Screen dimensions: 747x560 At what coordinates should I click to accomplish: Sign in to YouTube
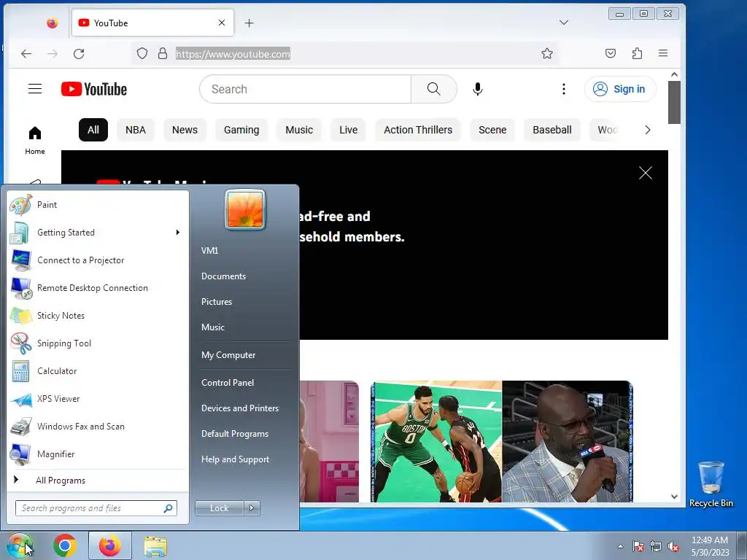pyautogui.click(x=620, y=89)
